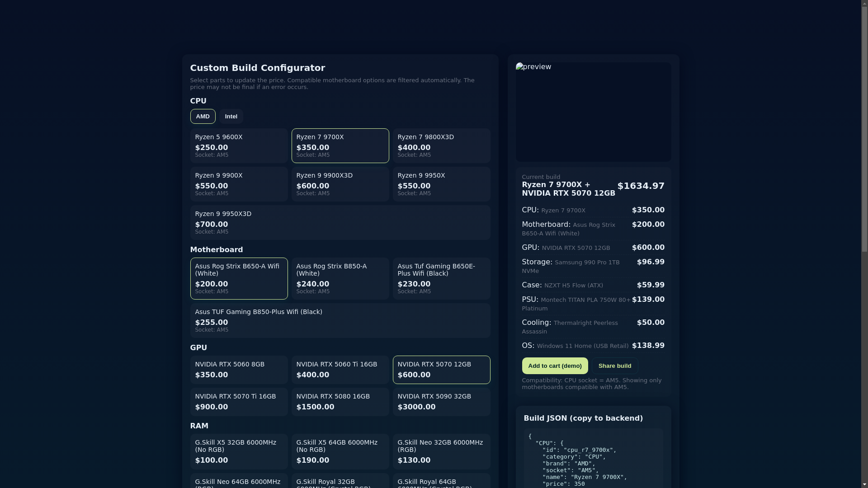
Task: Click the Build JSON (copy to backend) heading
Action: point(583,418)
